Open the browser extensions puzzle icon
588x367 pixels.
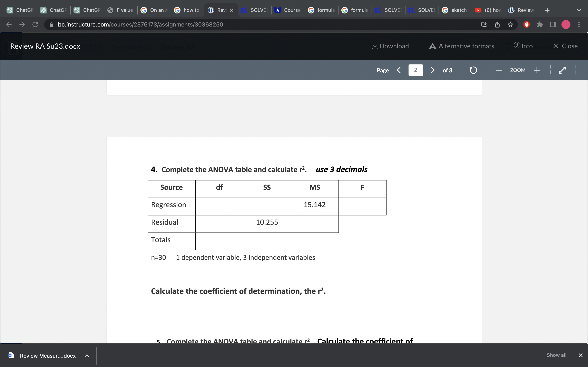(x=540, y=24)
